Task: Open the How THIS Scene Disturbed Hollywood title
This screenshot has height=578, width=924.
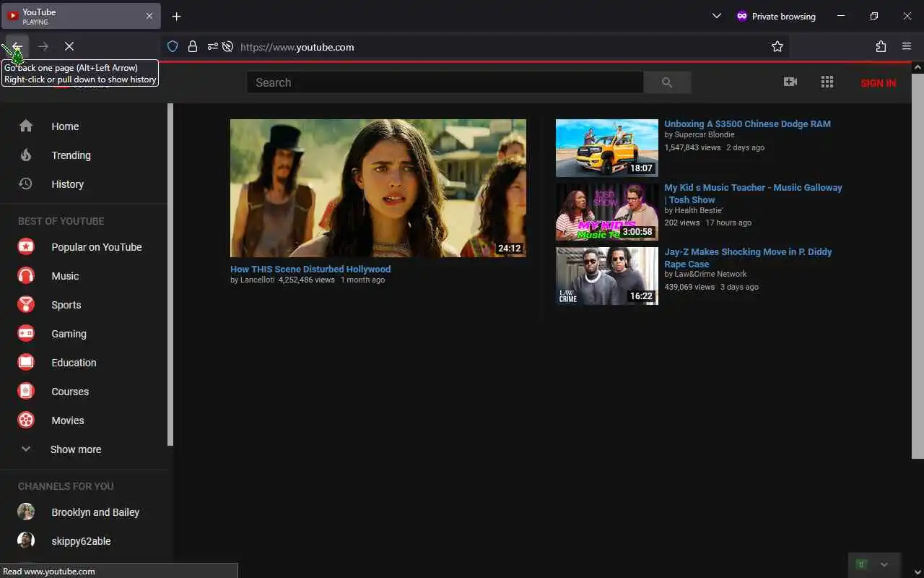Action: point(310,269)
